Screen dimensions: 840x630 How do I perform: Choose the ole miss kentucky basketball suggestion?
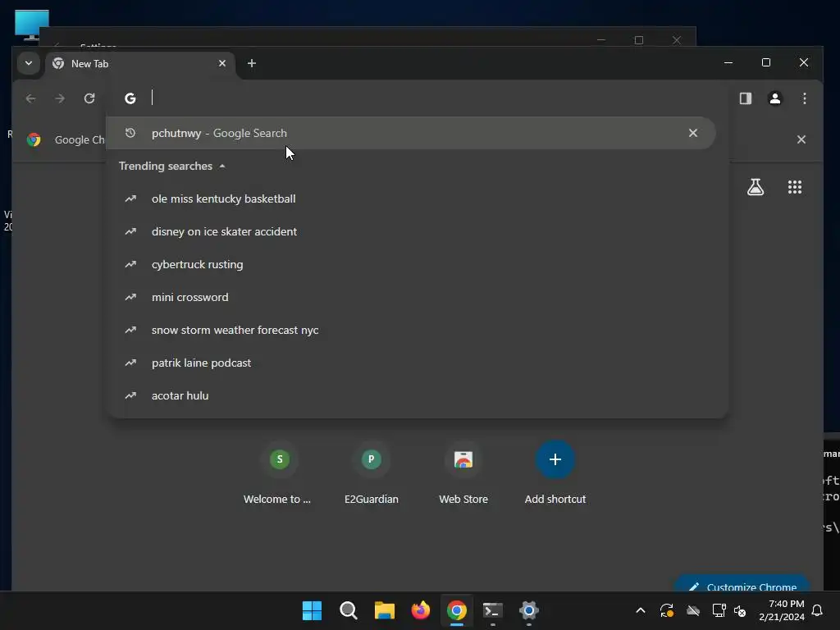pyautogui.click(x=417, y=199)
